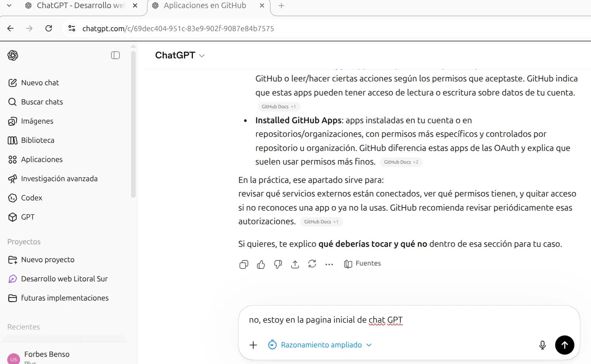Click the plus icon to attach files

[253, 345]
